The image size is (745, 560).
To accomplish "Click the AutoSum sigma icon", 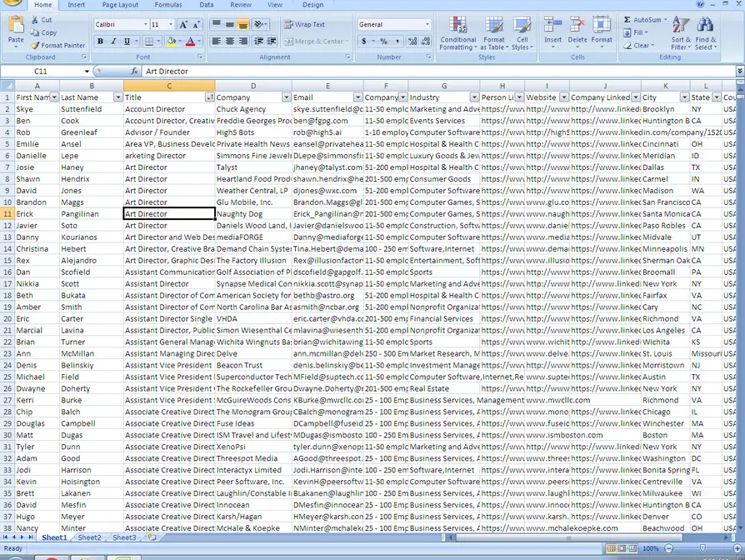I will pyautogui.click(x=627, y=20).
